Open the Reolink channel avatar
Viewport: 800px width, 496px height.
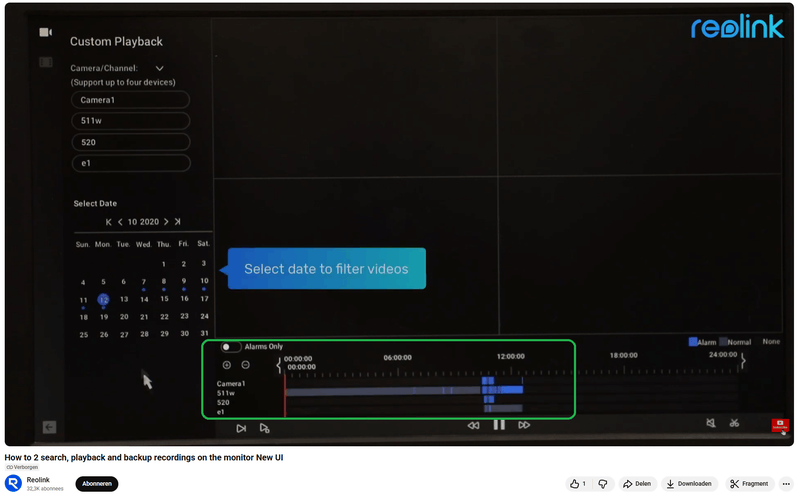[13, 483]
